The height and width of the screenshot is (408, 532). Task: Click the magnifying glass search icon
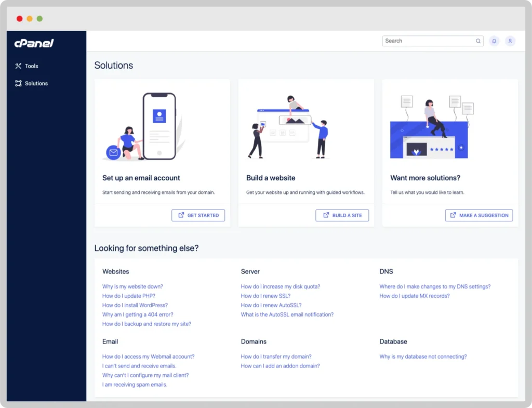coord(477,41)
